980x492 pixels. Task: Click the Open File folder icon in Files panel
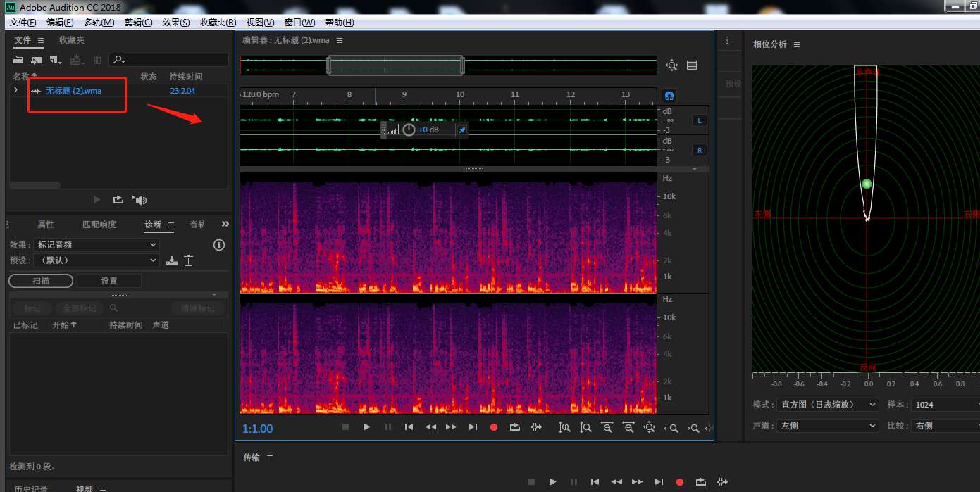click(x=18, y=60)
